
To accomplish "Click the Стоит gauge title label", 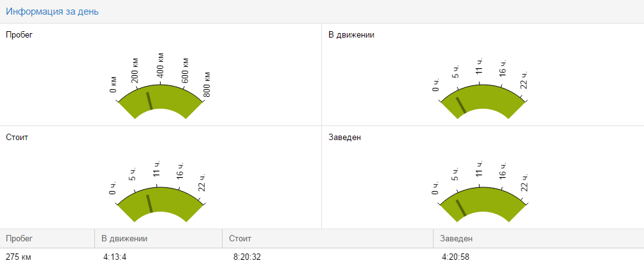I will point(17,137).
